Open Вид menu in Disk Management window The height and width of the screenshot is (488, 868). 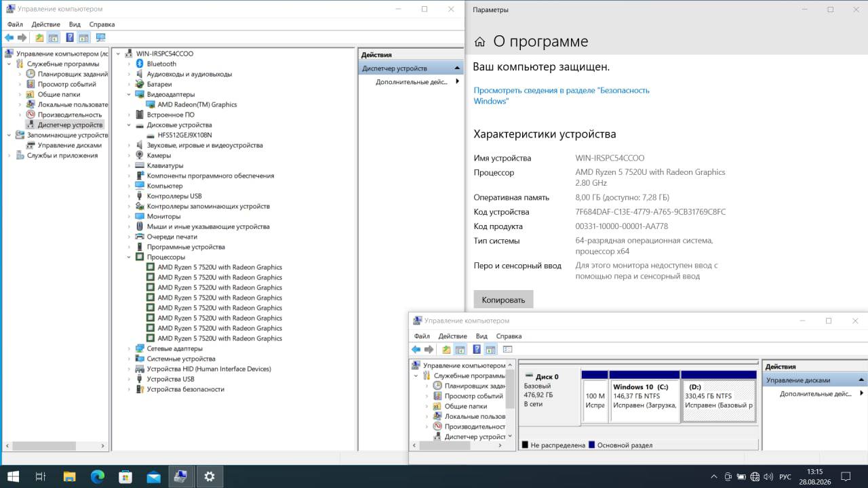pos(481,336)
